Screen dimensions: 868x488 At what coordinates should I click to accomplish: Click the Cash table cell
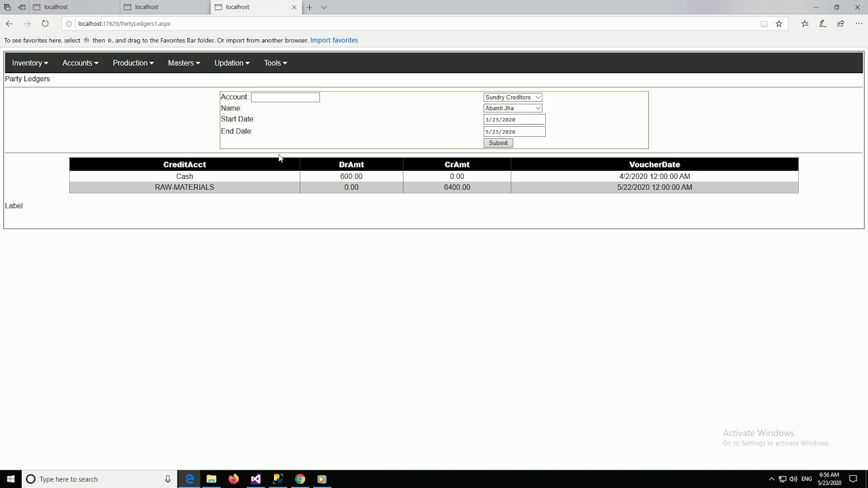point(184,176)
